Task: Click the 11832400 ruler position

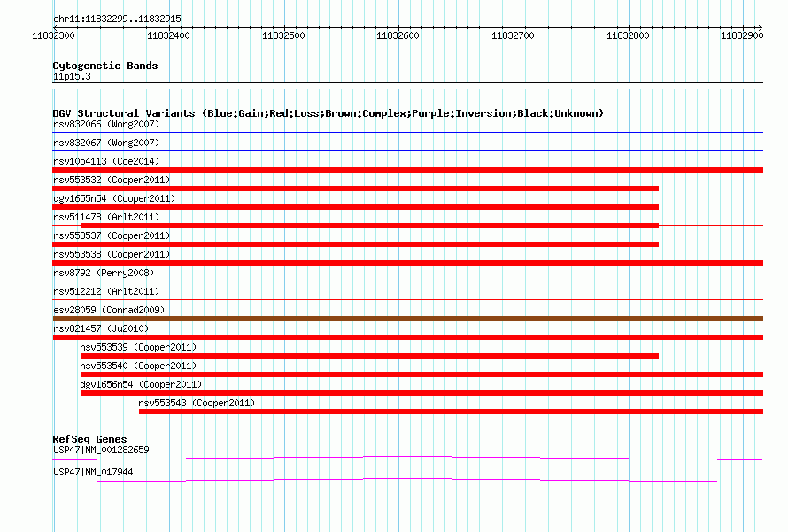Action: point(168,35)
